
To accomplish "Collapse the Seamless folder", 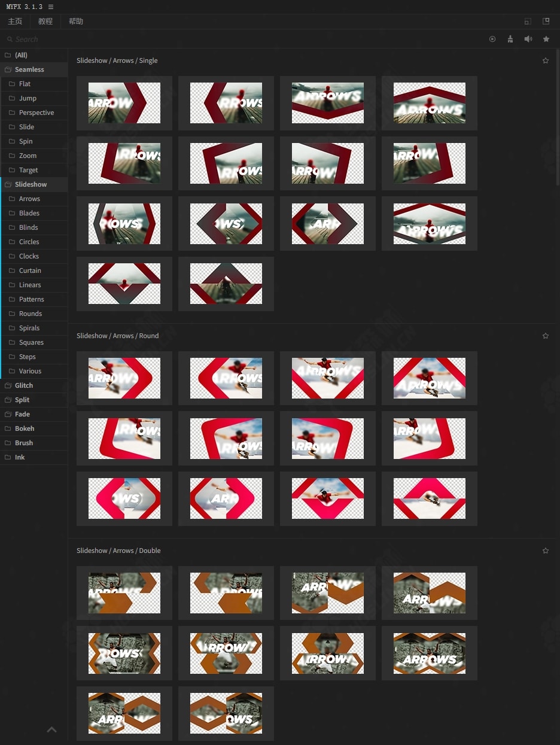I will click(x=34, y=69).
